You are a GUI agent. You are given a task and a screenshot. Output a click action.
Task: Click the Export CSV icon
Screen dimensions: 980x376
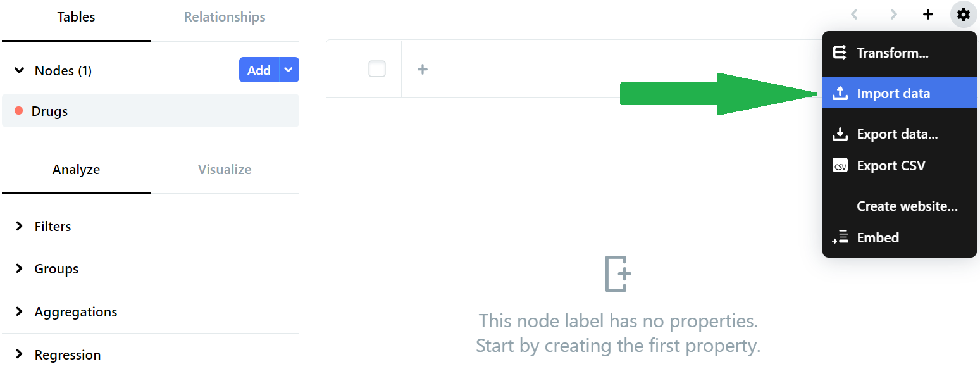pos(840,166)
